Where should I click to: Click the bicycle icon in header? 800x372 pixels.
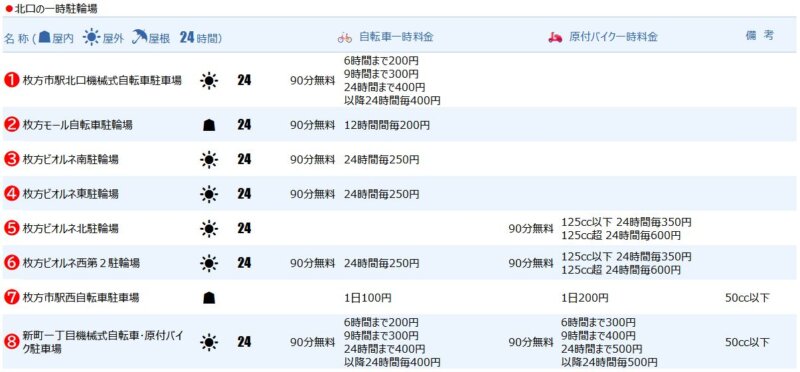click(x=345, y=38)
